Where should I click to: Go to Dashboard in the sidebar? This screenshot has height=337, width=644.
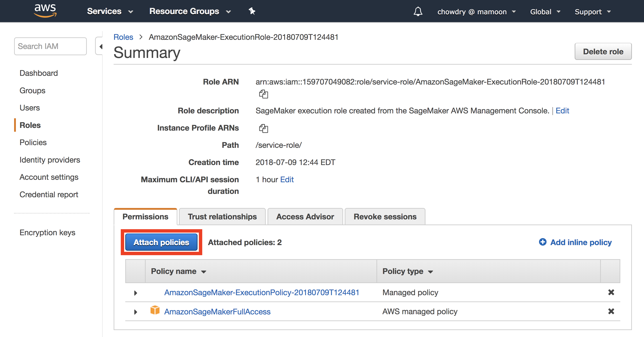pos(39,73)
